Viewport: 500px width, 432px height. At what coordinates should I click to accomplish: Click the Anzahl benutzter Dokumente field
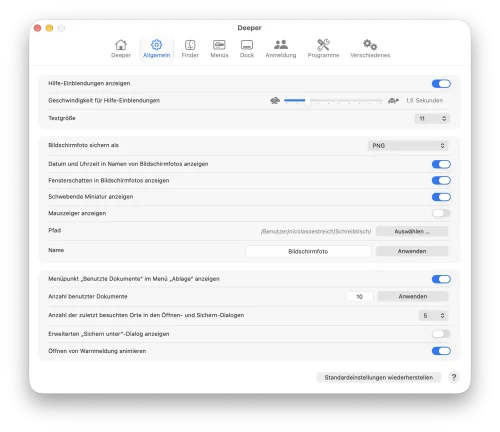pos(360,296)
